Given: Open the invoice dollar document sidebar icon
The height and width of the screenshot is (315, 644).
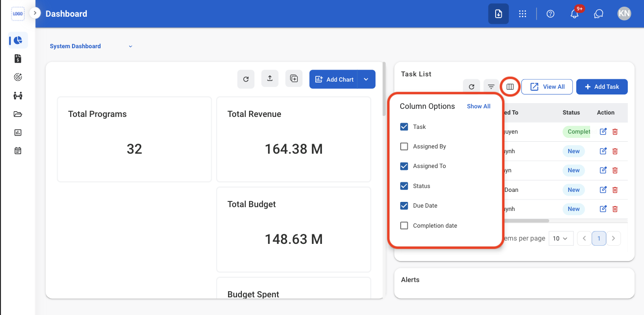Looking at the screenshot, I should [x=18, y=59].
